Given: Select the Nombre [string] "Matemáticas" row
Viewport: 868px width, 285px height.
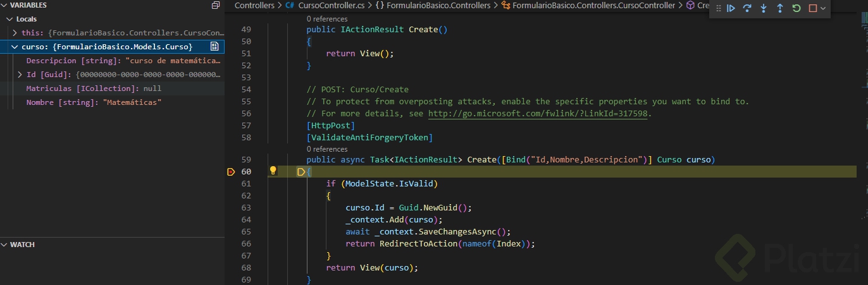Looking at the screenshot, I should [x=112, y=102].
